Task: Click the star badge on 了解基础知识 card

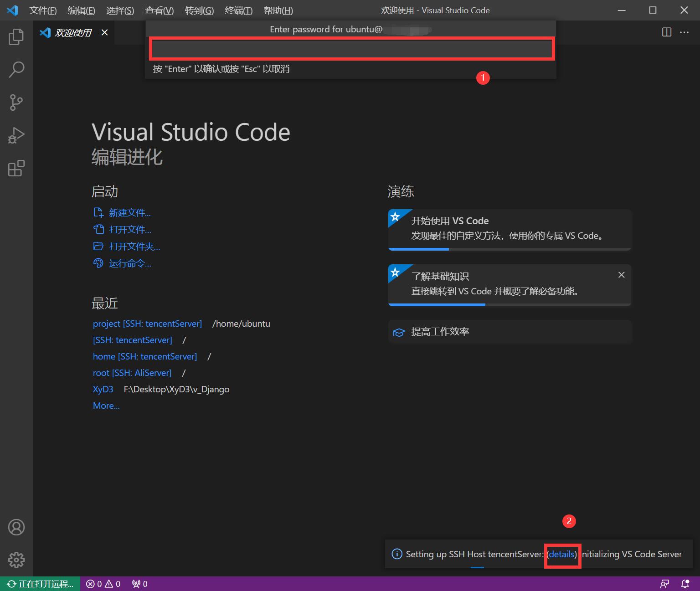Action: coord(396,272)
